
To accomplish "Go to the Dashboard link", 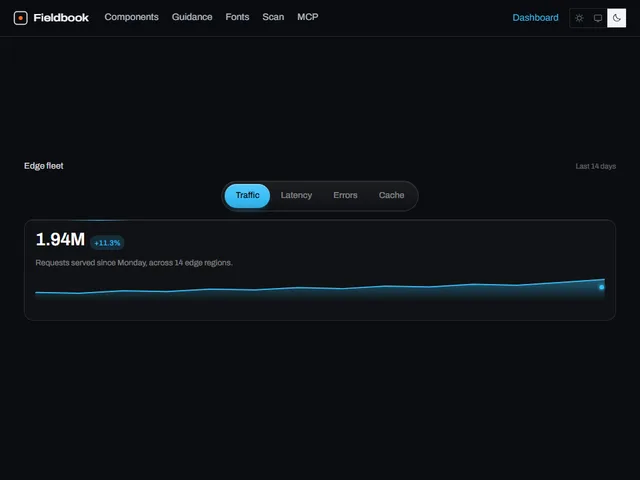I will tap(535, 18).
